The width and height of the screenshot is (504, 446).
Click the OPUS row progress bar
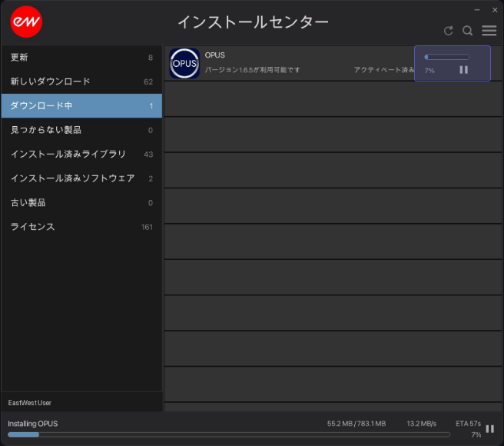pos(446,57)
